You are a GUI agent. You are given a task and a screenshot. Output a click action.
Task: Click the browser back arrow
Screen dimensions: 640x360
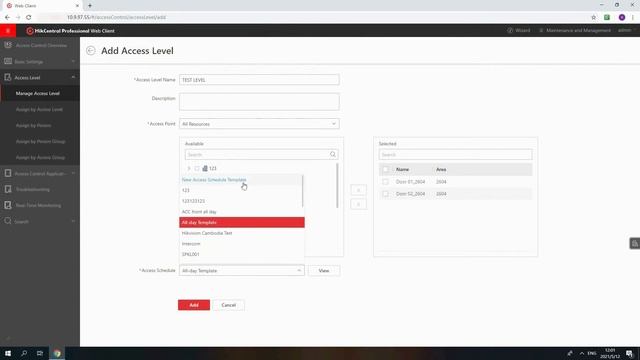pos(7,17)
